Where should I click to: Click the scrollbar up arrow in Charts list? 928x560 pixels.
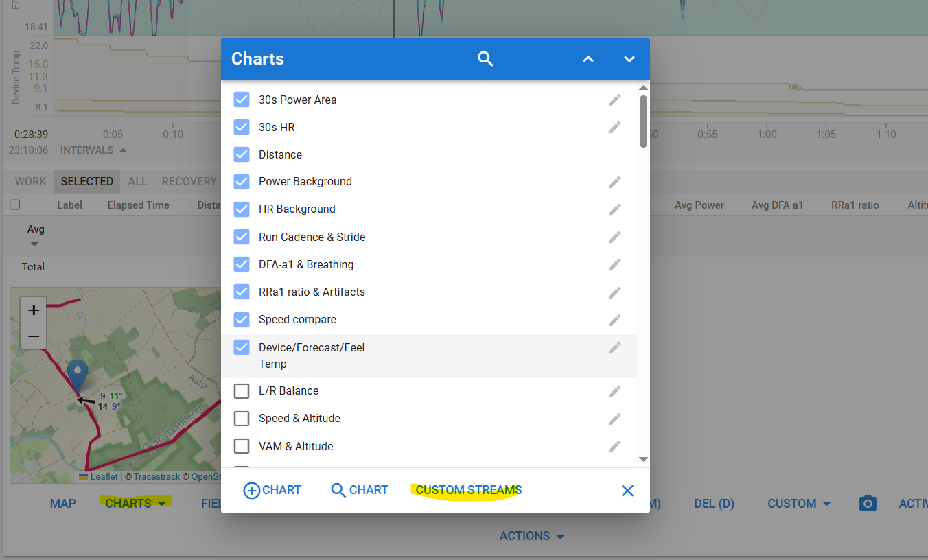[x=643, y=88]
